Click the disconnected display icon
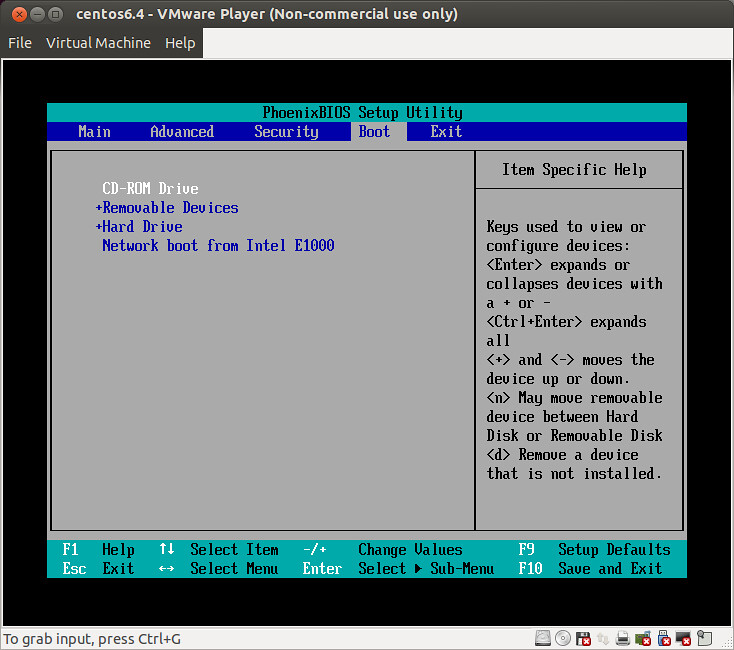 [683, 638]
